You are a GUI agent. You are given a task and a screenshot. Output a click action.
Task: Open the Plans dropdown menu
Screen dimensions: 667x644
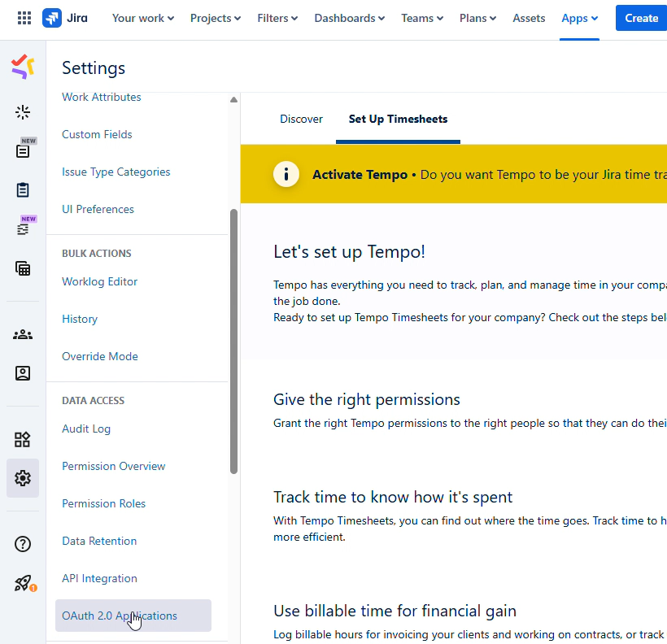click(x=477, y=18)
